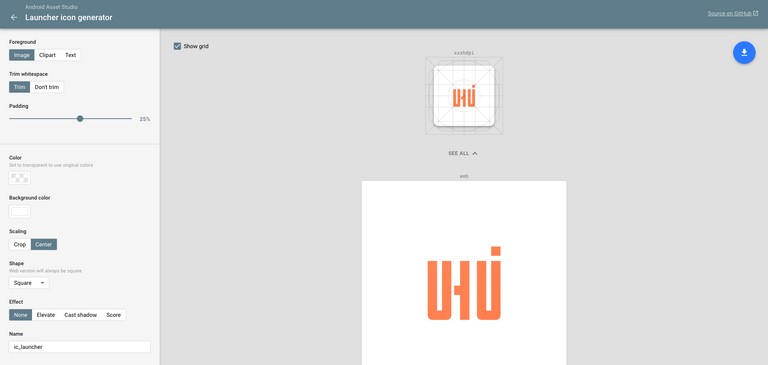This screenshot has width=768, height=365.
Task: Collapse the SEE ALL expander
Action: (463, 153)
